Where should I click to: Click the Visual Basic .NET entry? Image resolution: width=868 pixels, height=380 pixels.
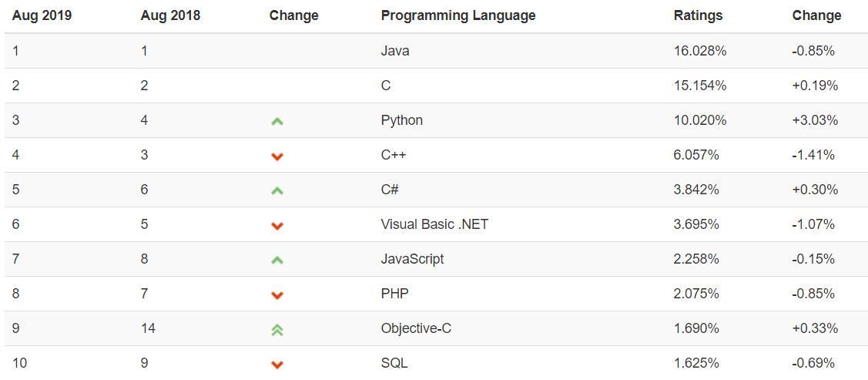pos(434,224)
